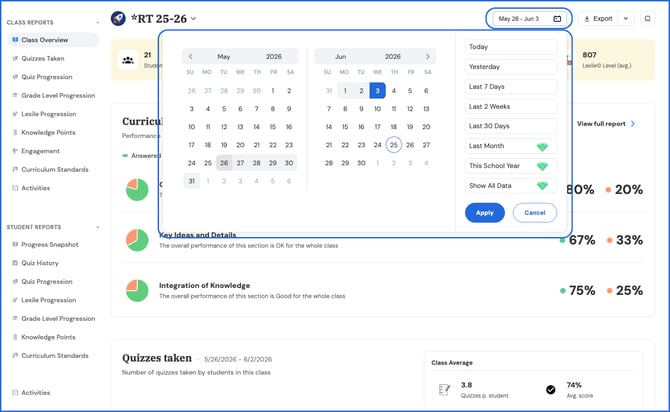
Task: Click the Apply button
Action: [x=485, y=213]
